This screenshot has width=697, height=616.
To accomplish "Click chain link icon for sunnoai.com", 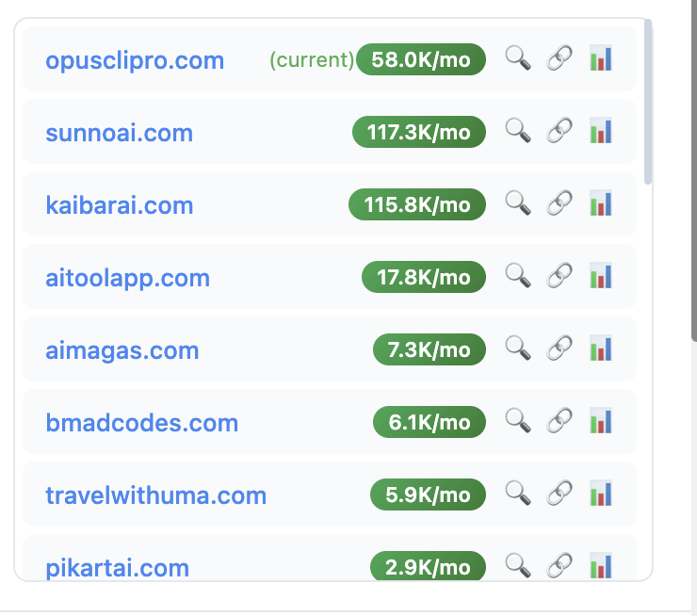I will click(x=560, y=131).
